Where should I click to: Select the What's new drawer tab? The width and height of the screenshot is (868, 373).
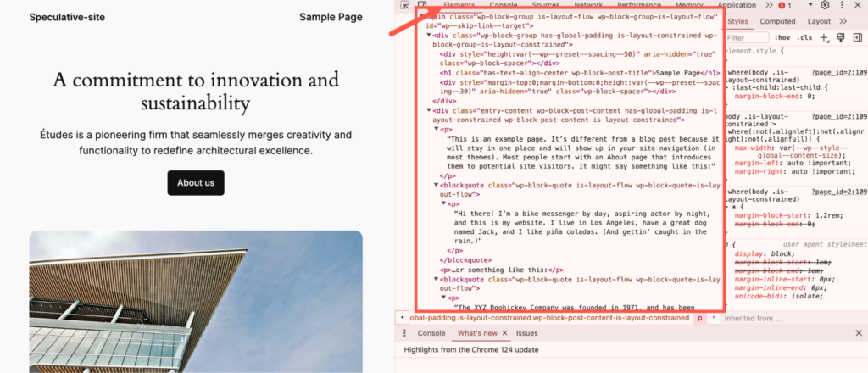click(478, 333)
